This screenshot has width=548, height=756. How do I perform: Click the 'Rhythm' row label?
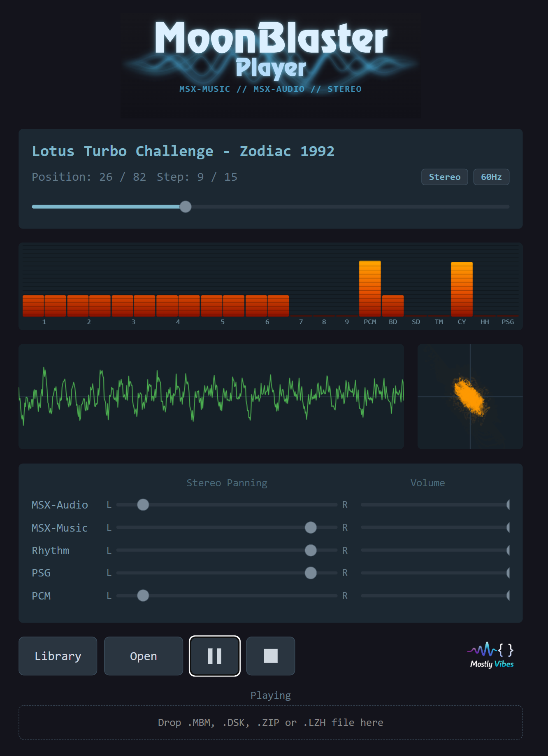point(51,551)
